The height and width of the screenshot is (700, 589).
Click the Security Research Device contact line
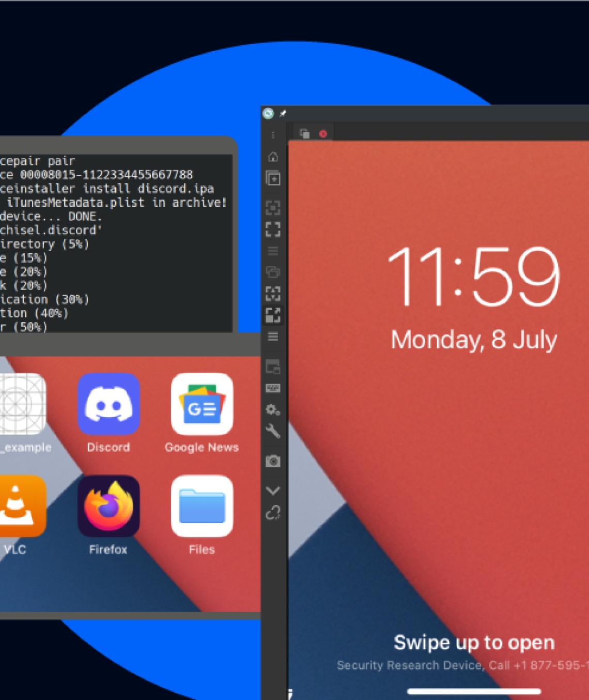point(462,665)
